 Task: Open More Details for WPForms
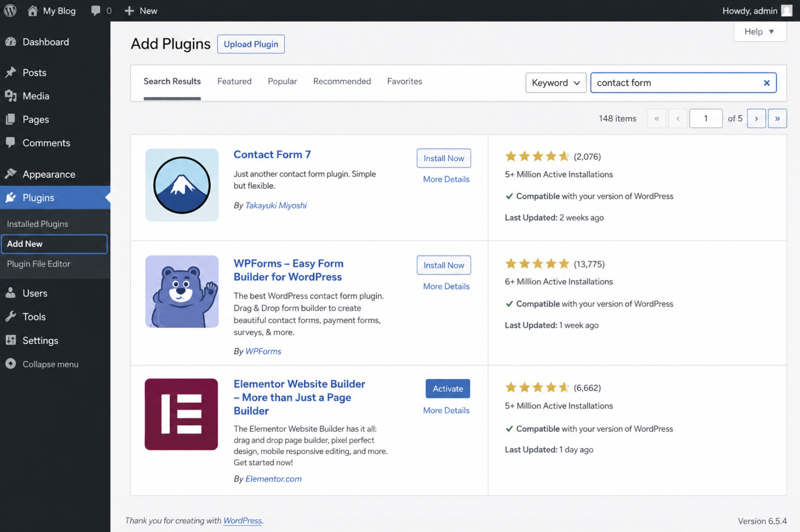point(446,287)
